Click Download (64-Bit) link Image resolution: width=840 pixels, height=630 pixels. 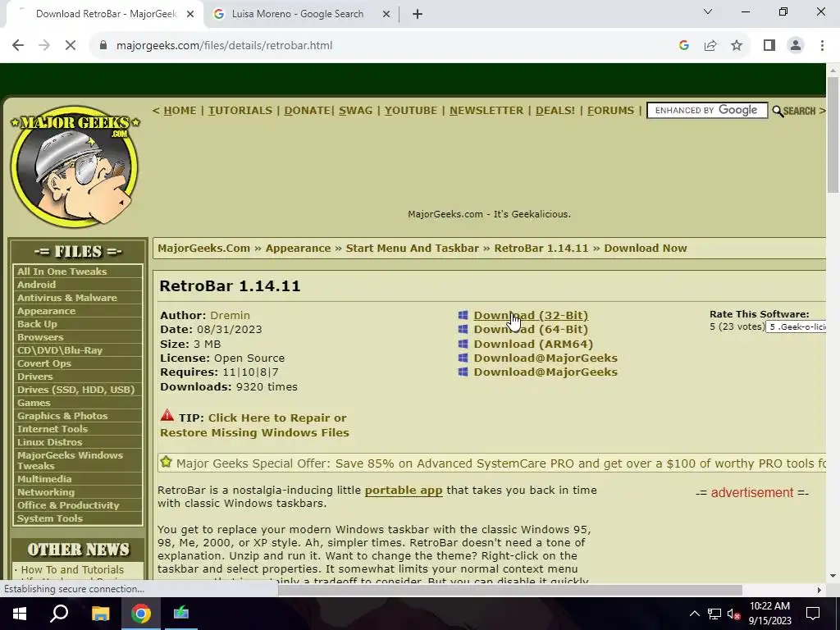[531, 329]
